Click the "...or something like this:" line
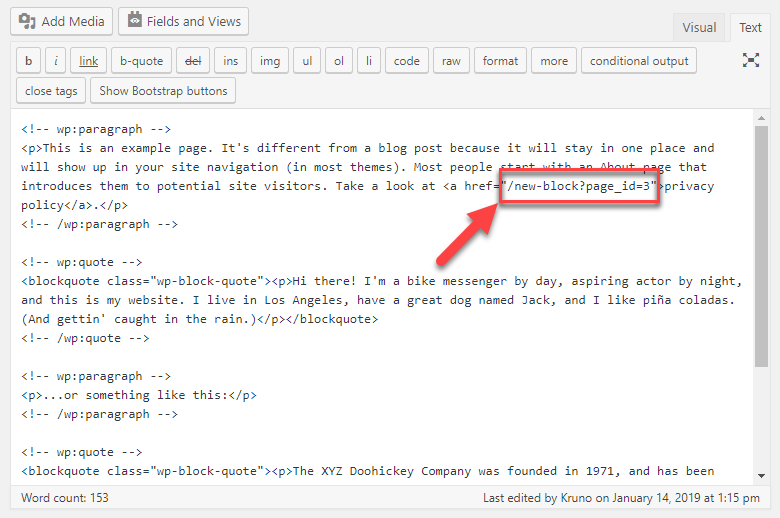 tap(139, 395)
